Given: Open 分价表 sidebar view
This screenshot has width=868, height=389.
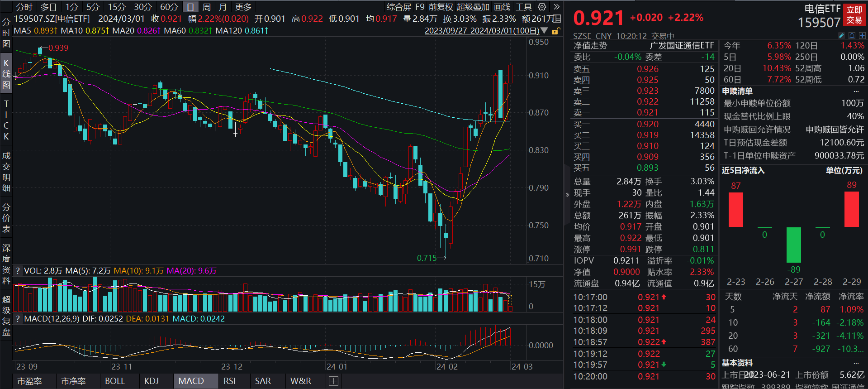Looking at the screenshot, I should [6, 218].
